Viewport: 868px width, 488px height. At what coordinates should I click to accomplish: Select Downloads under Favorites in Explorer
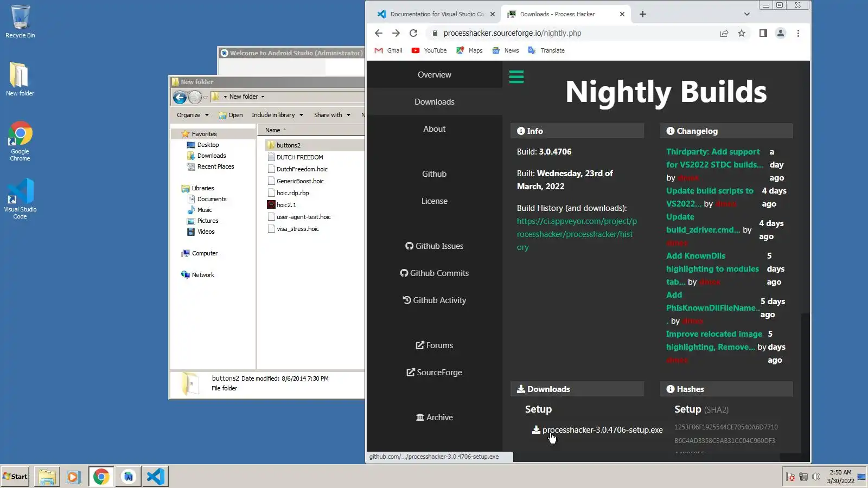point(206,156)
